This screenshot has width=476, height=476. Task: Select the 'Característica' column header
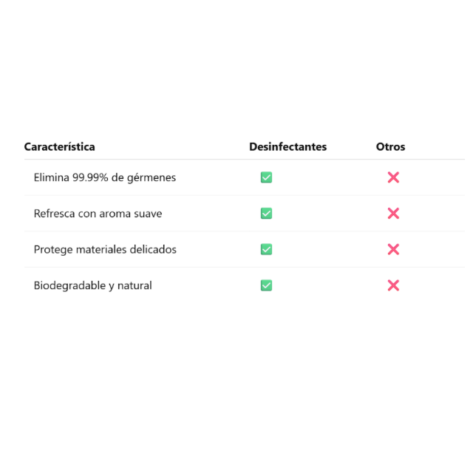tap(59, 146)
